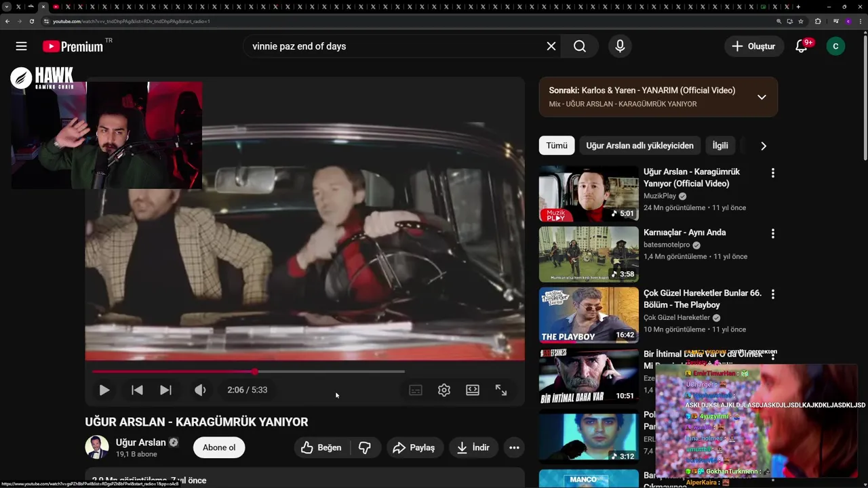Click the Oluştur create button
The width and height of the screenshot is (868, 488).
pyautogui.click(x=754, y=46)
